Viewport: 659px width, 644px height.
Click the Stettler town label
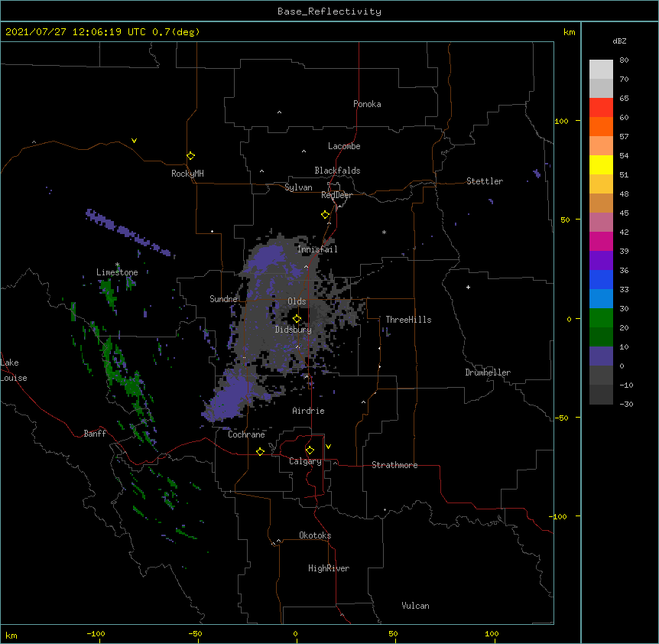point(485,181)
